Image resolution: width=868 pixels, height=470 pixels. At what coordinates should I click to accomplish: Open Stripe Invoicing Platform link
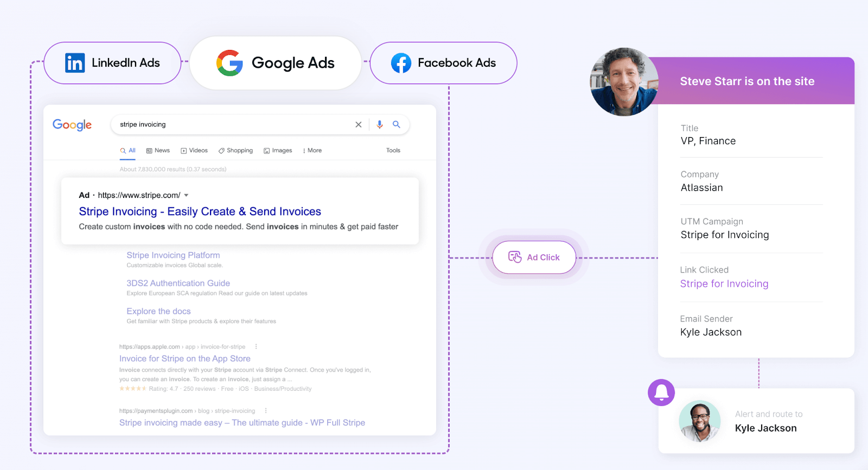point(173,255)
